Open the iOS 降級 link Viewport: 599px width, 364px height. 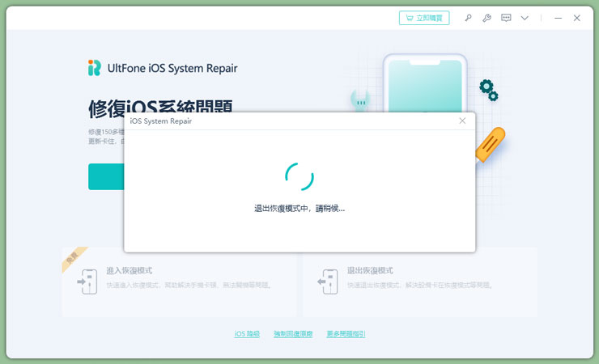(x=247, y=334)
